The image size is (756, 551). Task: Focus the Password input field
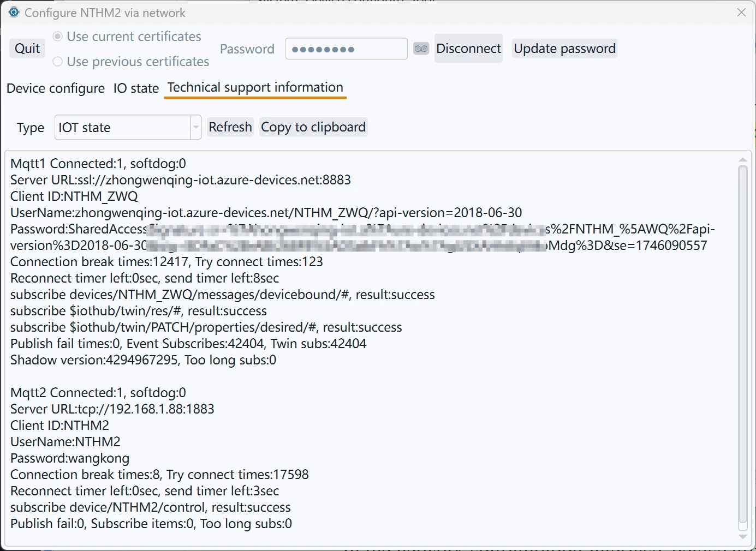(x=347, y=49)
